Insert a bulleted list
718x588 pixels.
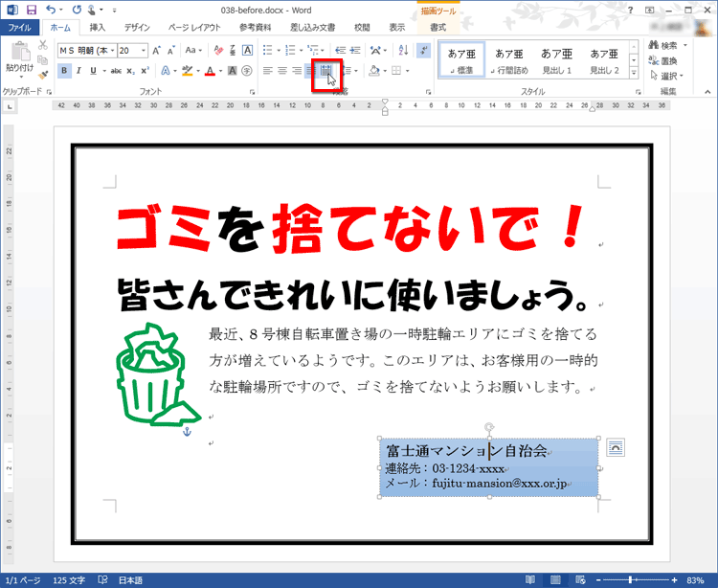tap(267, 50)
